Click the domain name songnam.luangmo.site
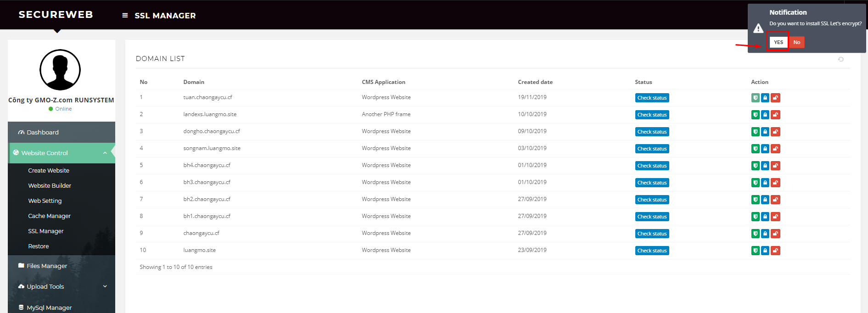The image size is (868, 313). pyautogui.click(x=212, y=148)
